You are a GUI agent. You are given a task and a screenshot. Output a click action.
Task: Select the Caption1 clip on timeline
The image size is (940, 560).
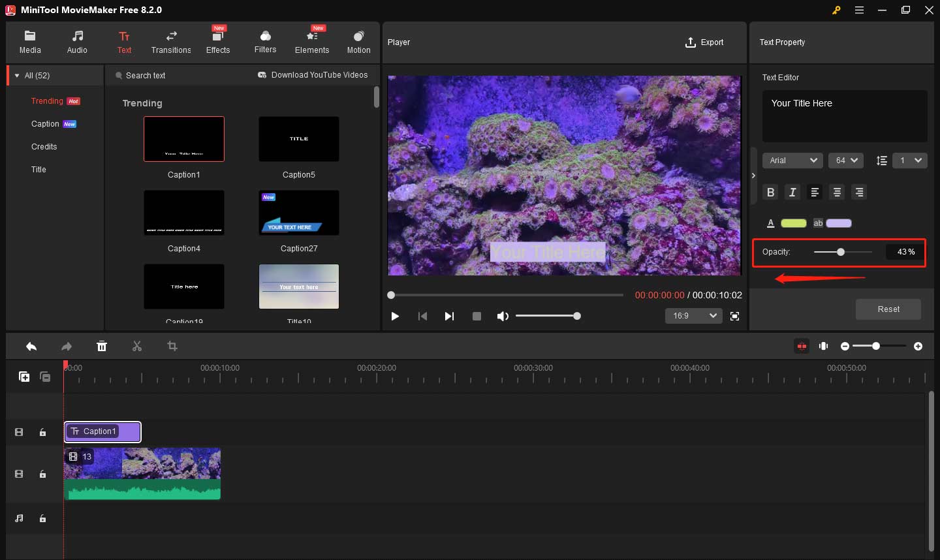tap(102, 431)
